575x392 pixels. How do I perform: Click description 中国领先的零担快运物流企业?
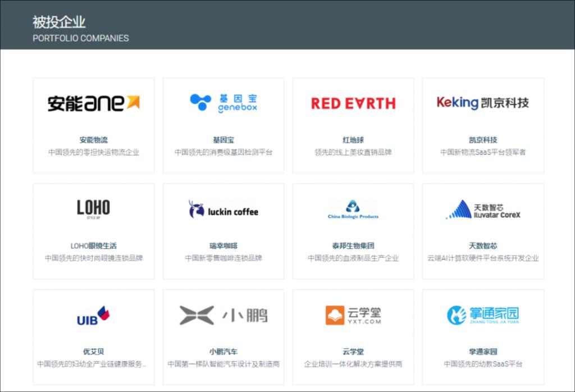pos(94,152)
